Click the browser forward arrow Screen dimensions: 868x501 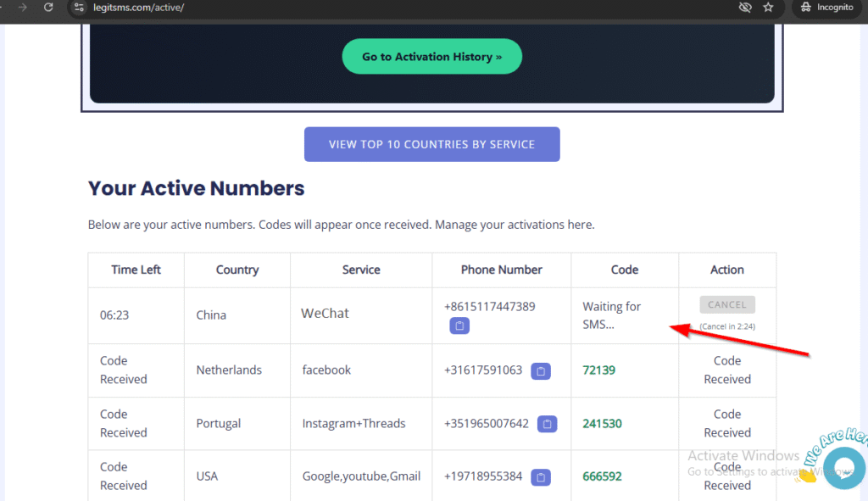23,8
